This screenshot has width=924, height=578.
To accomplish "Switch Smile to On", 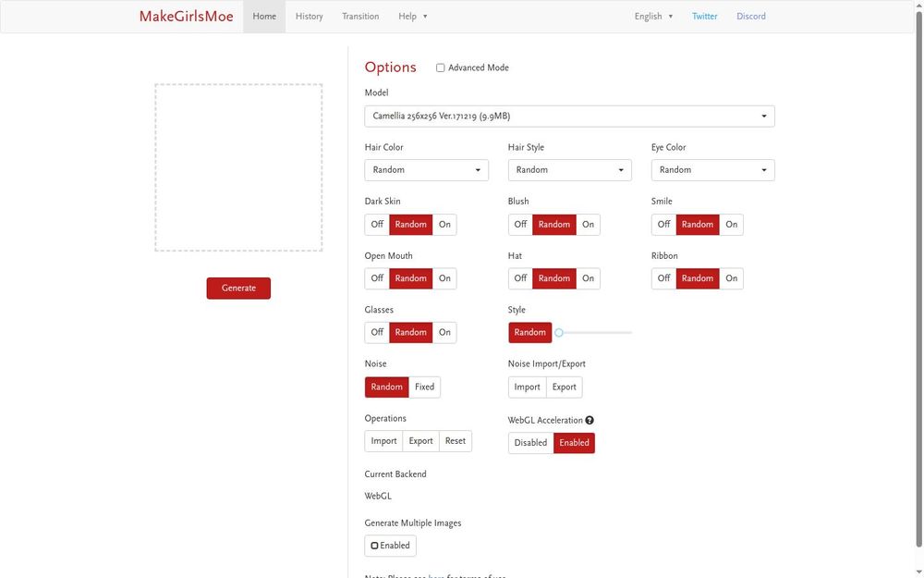I will click(731, 224).
